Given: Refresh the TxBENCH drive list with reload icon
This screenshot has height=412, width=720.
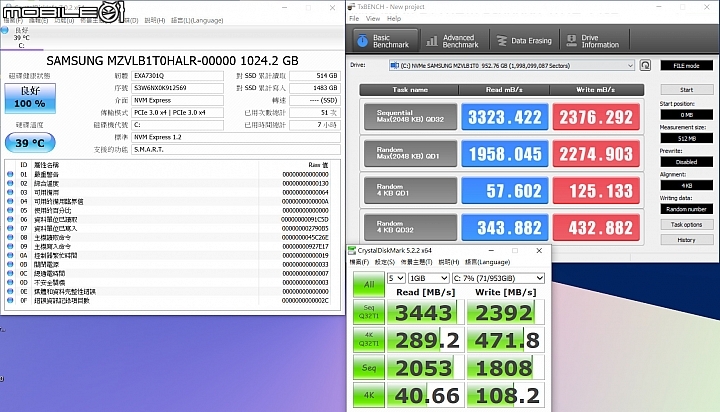Looking at the screenshot, I should (645, 65).
